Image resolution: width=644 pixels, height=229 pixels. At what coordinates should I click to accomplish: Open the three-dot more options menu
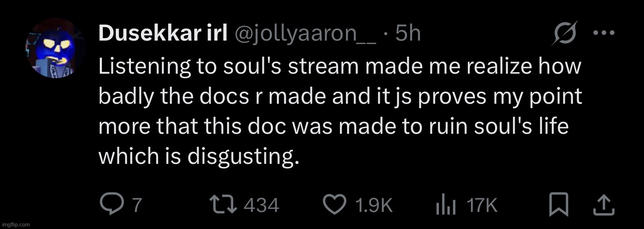tap(604, 33)
